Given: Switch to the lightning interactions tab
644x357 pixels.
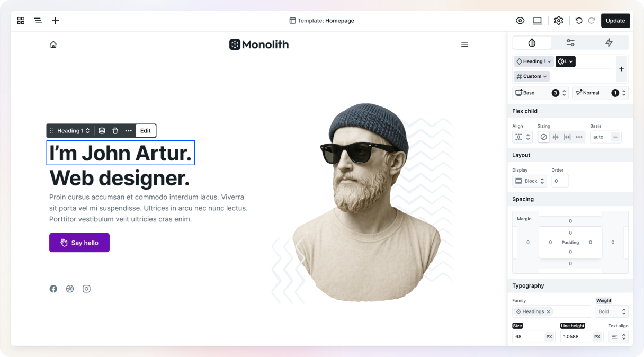Looking at the screenshot, I should (x=609, y=43).
